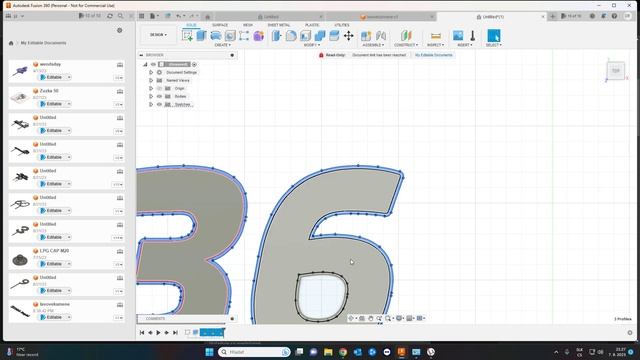
Task: Activate the Select arrow tool
Action: [493, 36]
